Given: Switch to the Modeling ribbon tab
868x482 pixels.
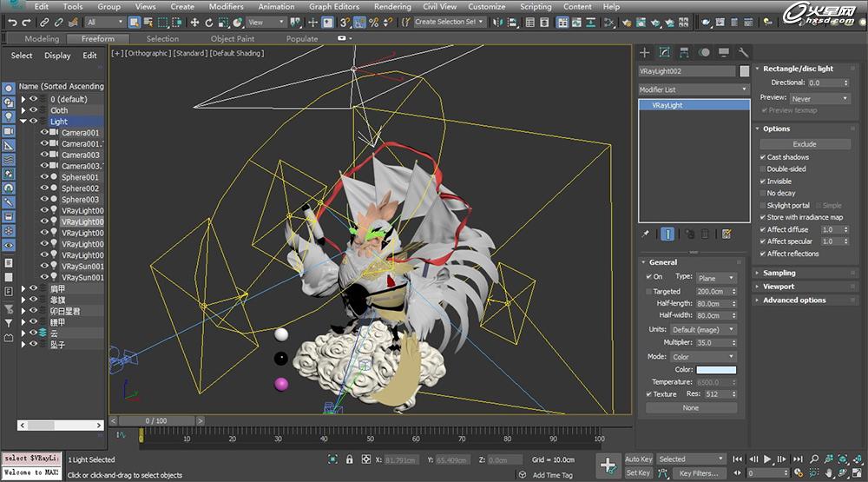Looking at the screenshot, I should point(42,39).
